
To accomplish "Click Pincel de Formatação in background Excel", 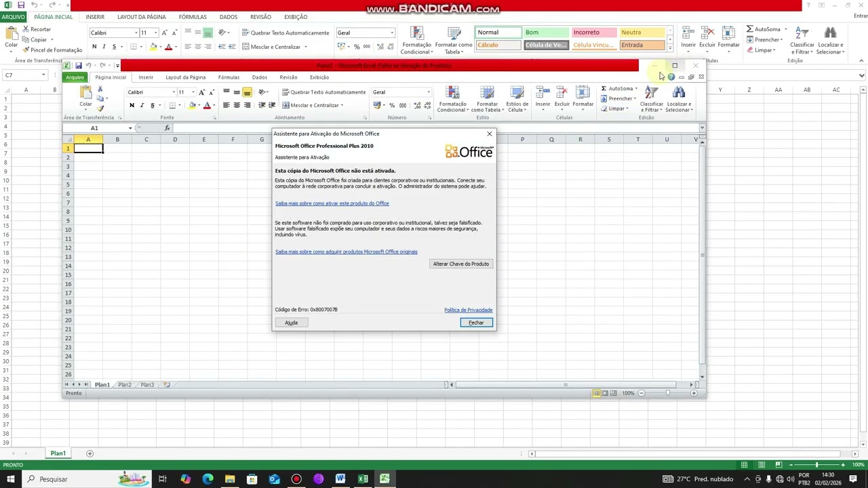I will [x=52, y=49].
